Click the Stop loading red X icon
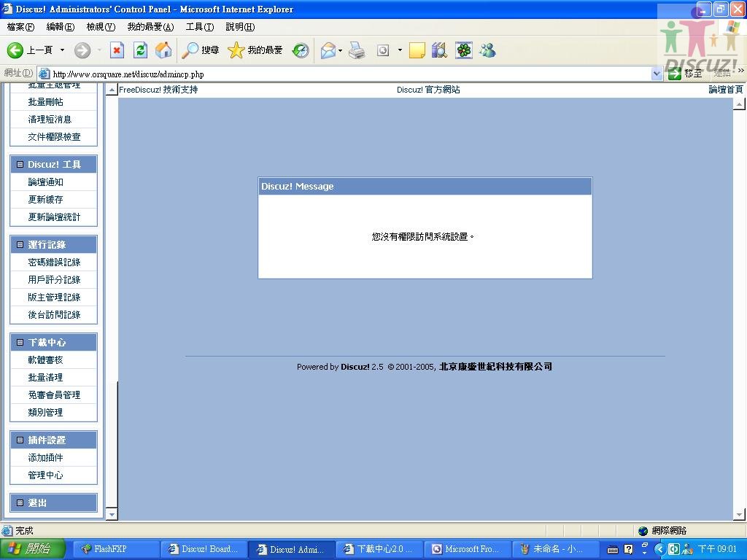Image resolution: width=747 pixels, height=560 pixels. [x=117, y=50]
